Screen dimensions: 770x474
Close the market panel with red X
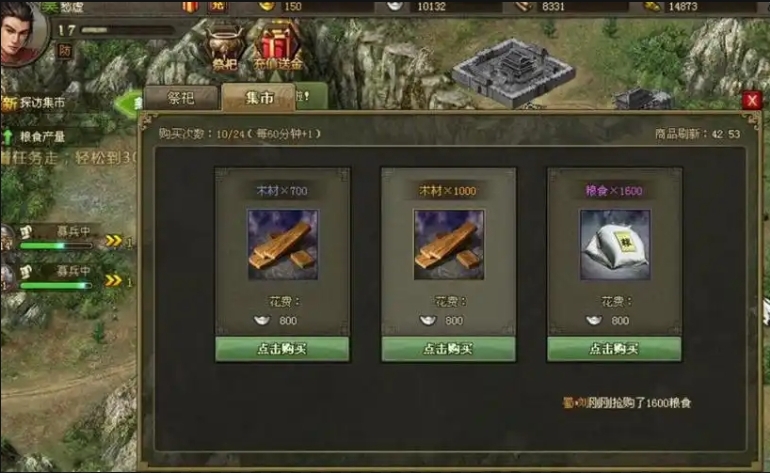tap(751, 100)
